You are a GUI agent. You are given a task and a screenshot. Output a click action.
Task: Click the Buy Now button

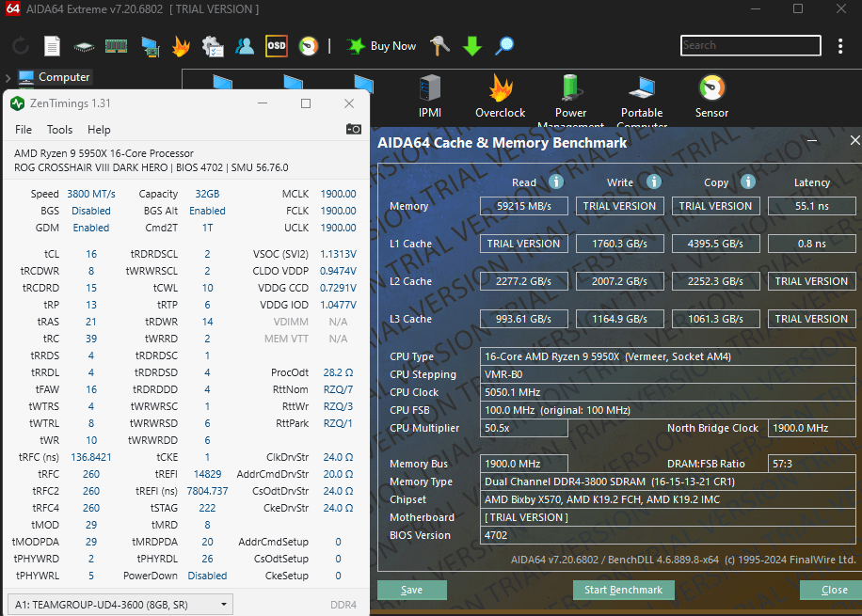(x=381, y=46)
